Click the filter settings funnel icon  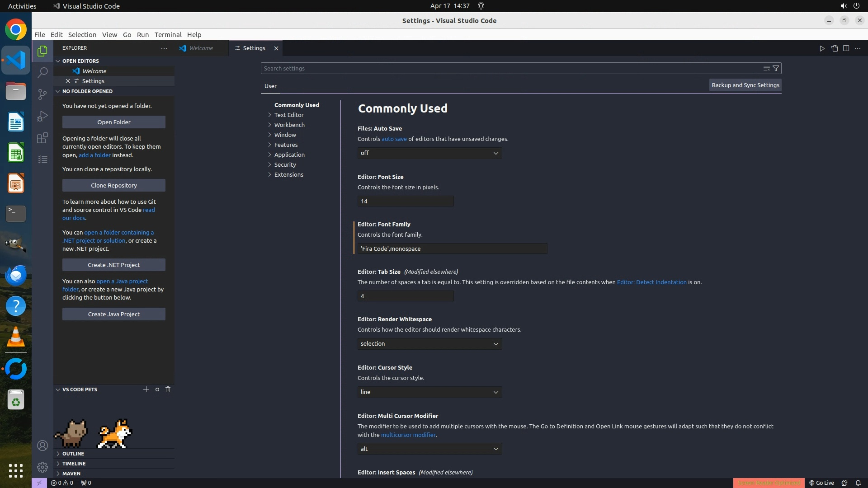coord(776,68)
